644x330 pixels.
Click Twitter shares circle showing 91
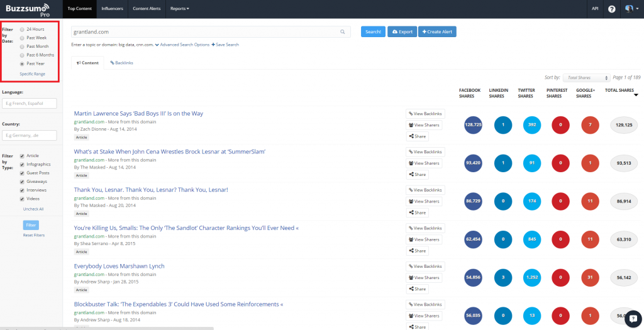tap(532, 163)
